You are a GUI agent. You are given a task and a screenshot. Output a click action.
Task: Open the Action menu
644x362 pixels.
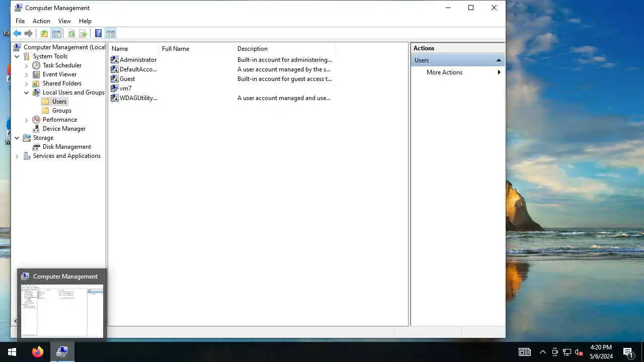pos(41,21)
